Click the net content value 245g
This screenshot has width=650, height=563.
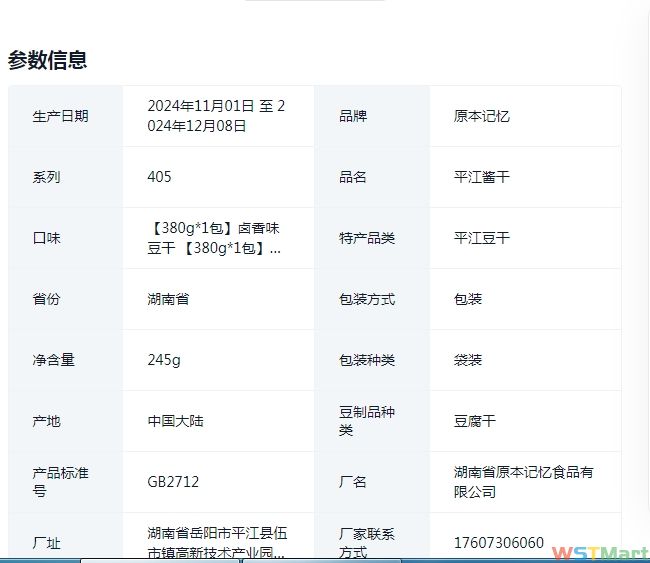(164, 360)
